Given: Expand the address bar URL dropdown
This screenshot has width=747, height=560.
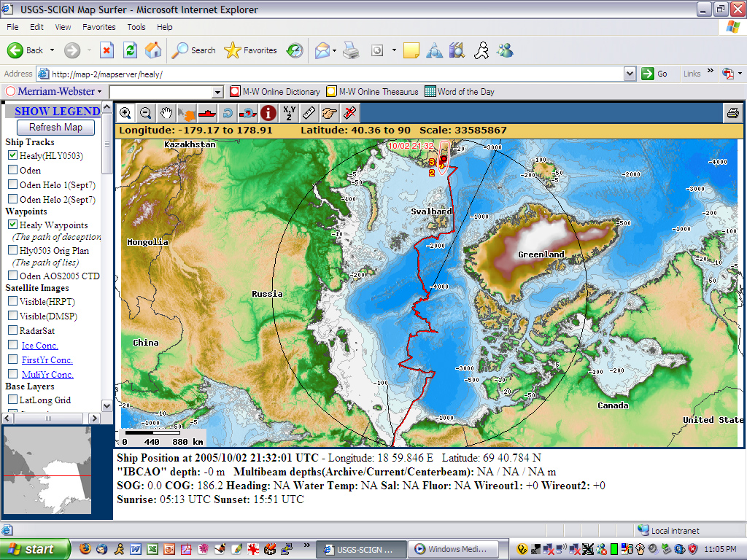Looking at the screenshot, I should coord(630,74).
